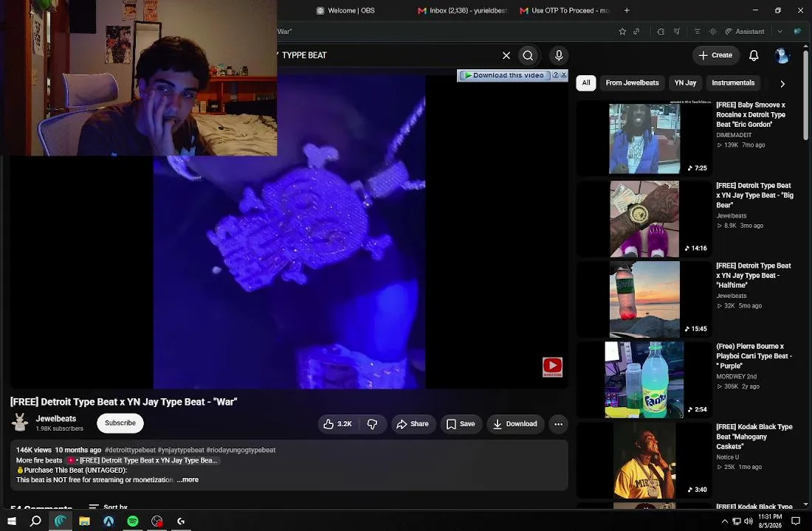Click the Share button
The image size is (812, 531).
tap(413, 424)
